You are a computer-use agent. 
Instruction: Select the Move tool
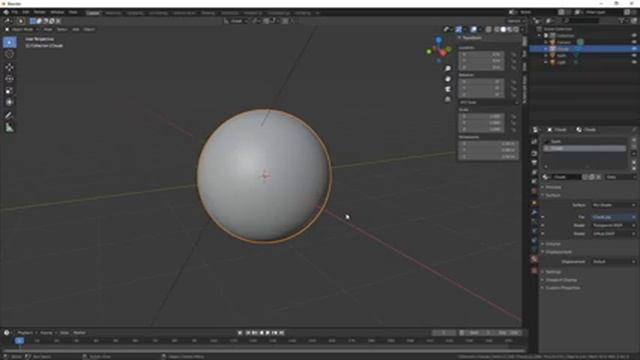pos(9,67)
